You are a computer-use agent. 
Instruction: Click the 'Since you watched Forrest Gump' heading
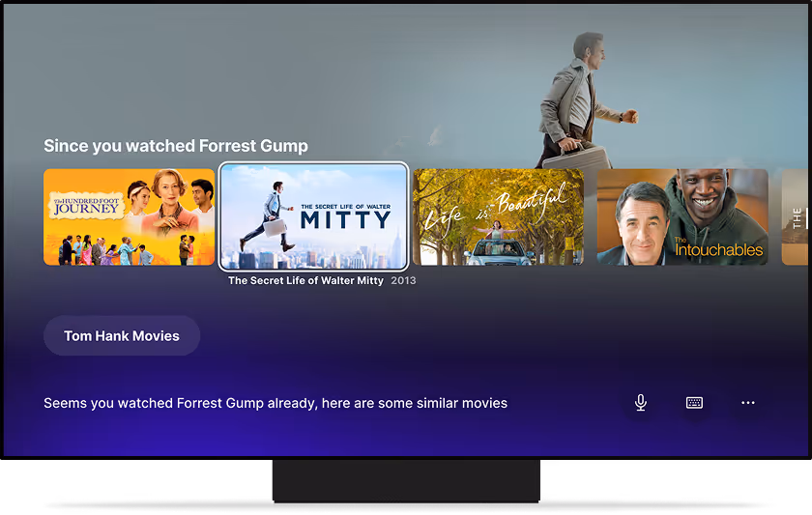(176, 146)
